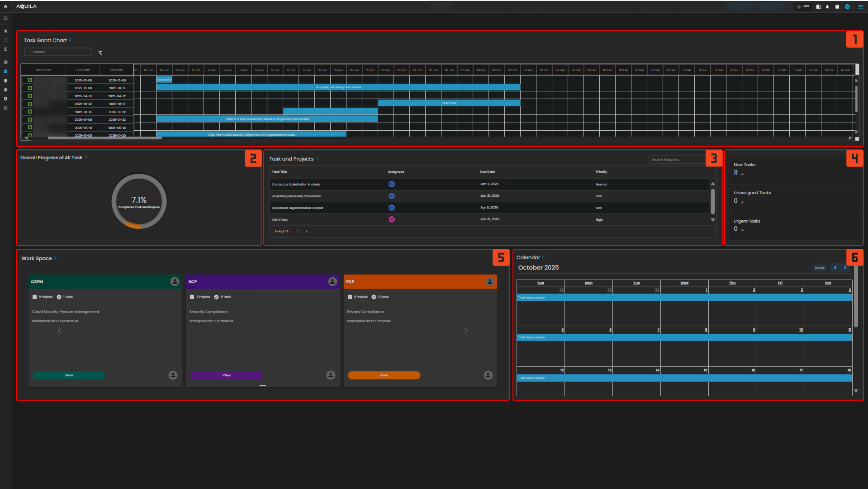Click the blue help lifebuoy icon
This screenshot has height=489, width=868.
(847, 7)
